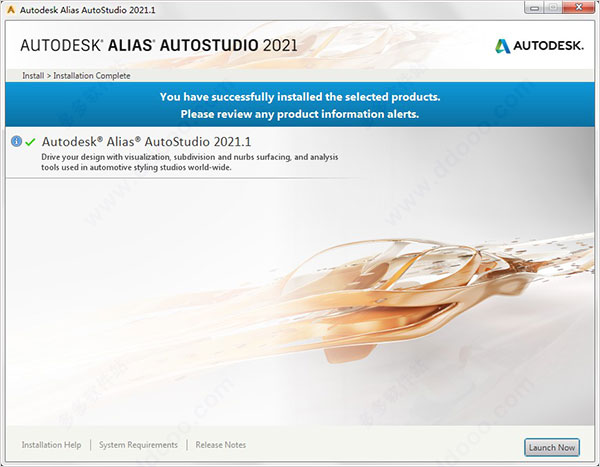Open the Installation Help link
Screen dimensions: 600x467
(x=52, y=445)
